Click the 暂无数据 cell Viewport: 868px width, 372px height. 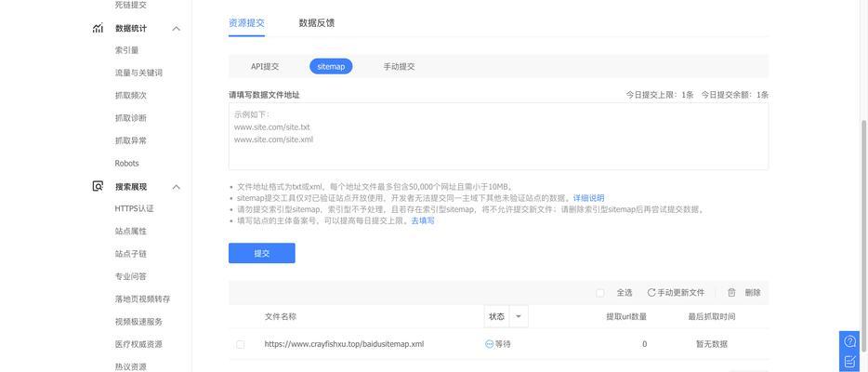click(711, 344)
